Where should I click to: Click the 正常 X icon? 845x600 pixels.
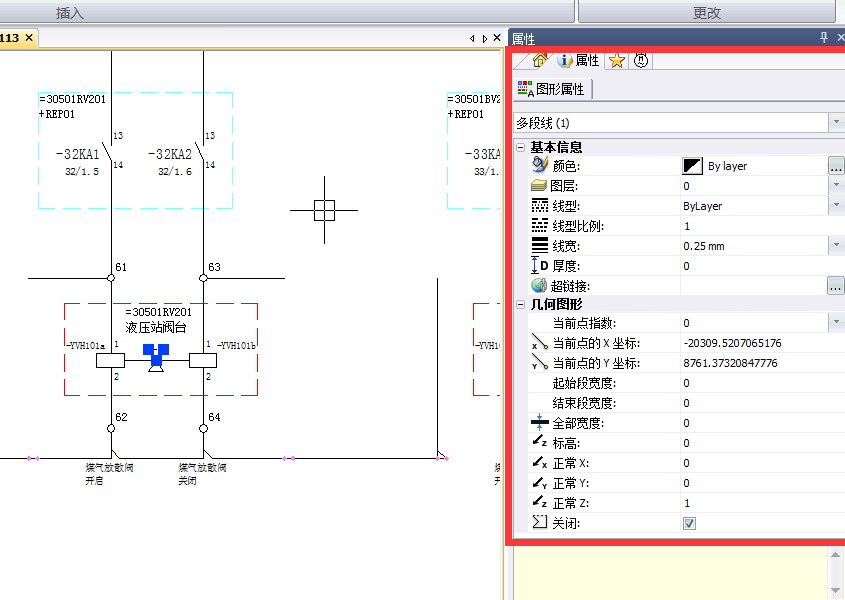click(x=539, y=463)
